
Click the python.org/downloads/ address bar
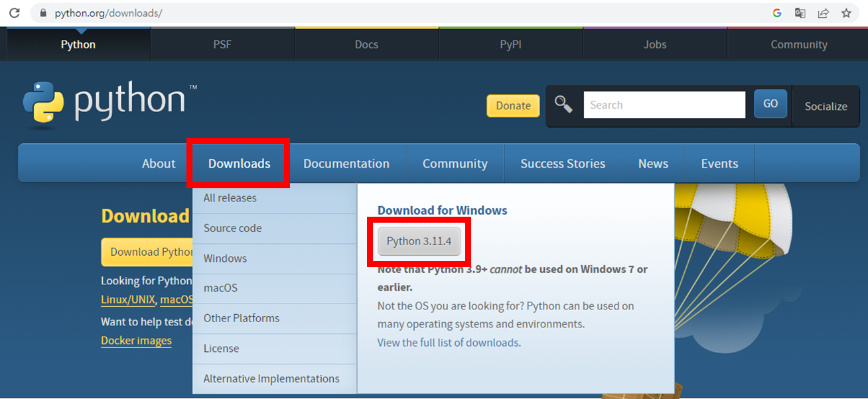pyautogui.click(x=398, y=13)
